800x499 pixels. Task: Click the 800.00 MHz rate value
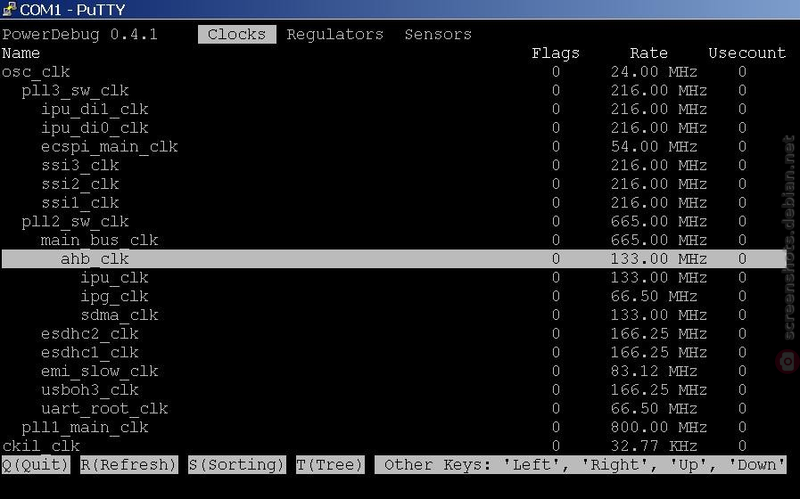coord(659,428)
